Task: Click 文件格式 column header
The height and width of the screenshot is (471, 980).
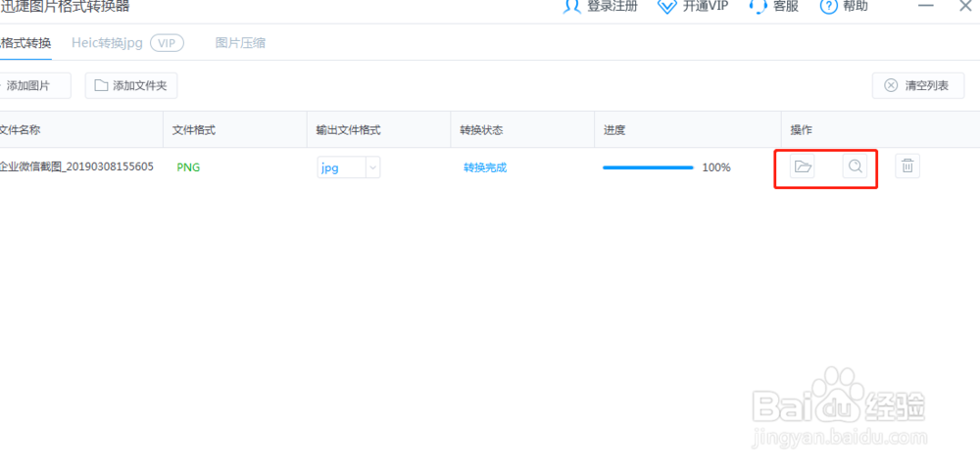Action: coord(194,130)
